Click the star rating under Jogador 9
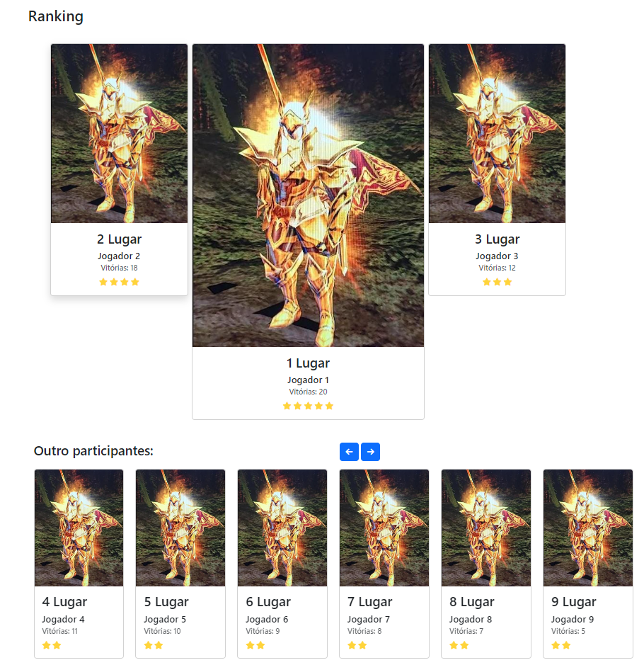The width and height of the screenshot is (644, 665). click(x=561, y=645)
